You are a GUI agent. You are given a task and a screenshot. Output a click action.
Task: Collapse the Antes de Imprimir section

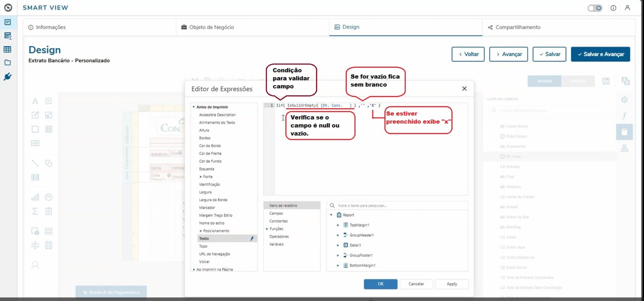pos(193,106)
